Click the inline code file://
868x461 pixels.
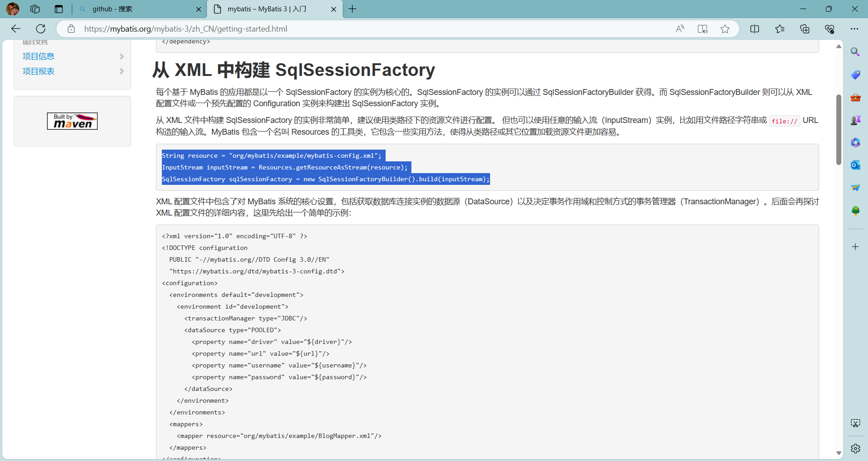[784, 121]
